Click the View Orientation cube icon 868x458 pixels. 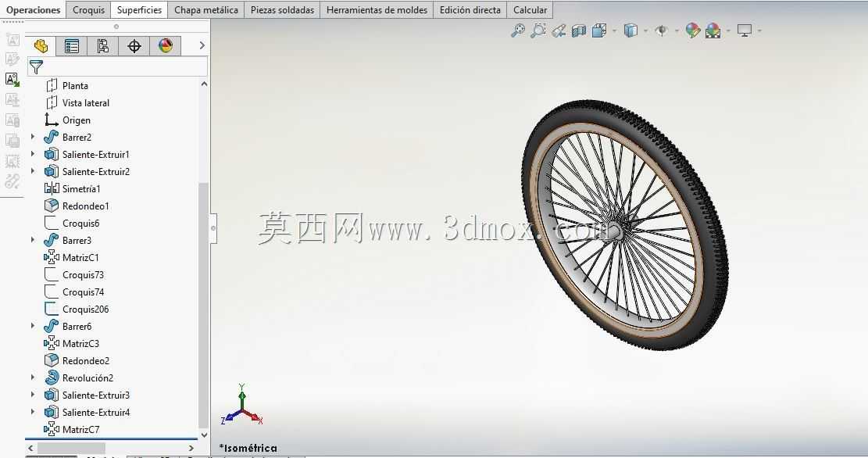point(599,30)
